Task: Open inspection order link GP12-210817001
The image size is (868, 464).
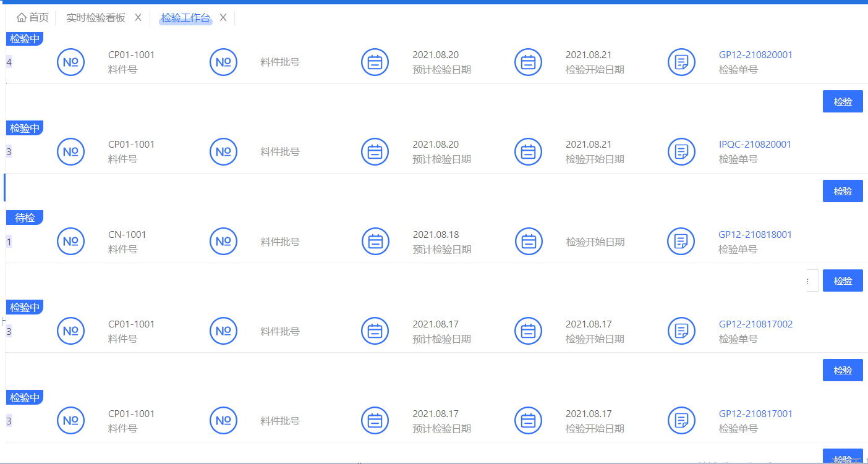Action: [755, 414]
